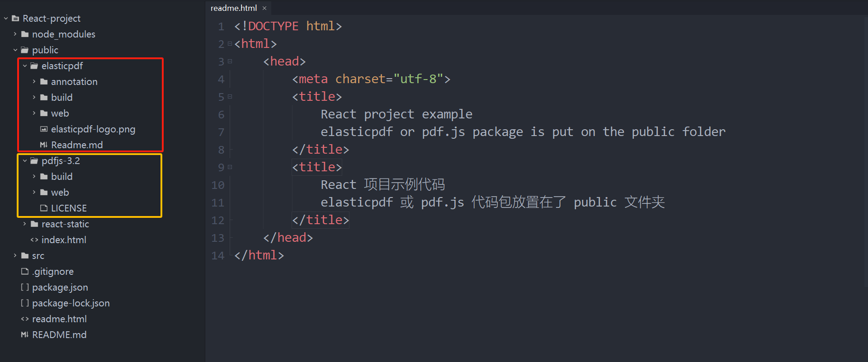Switch to the readme.html tab

point(233,8)
